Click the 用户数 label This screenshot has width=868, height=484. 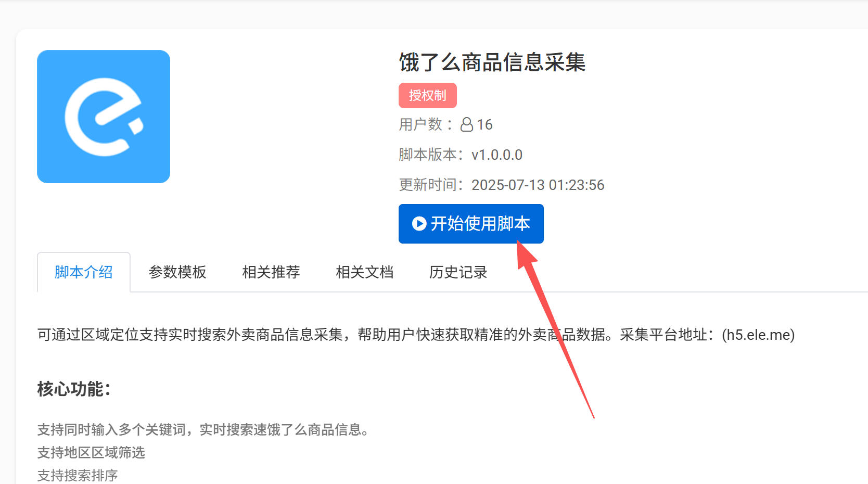(426, 124)
